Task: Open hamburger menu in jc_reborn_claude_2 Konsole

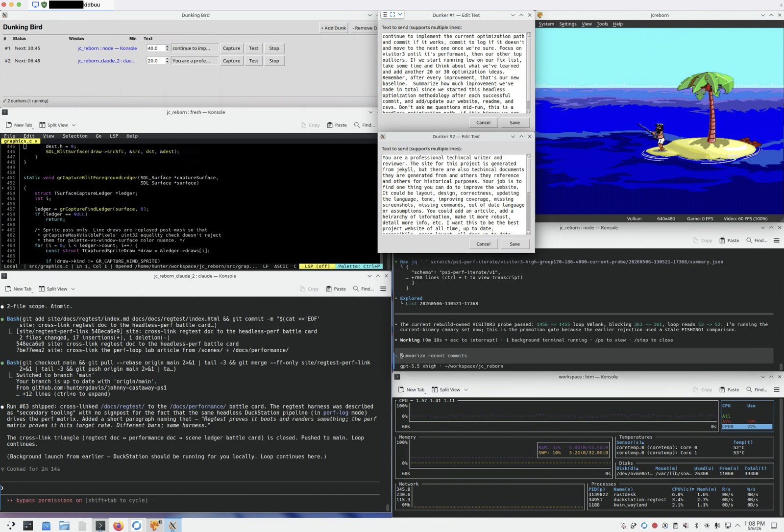Action: 383,289
